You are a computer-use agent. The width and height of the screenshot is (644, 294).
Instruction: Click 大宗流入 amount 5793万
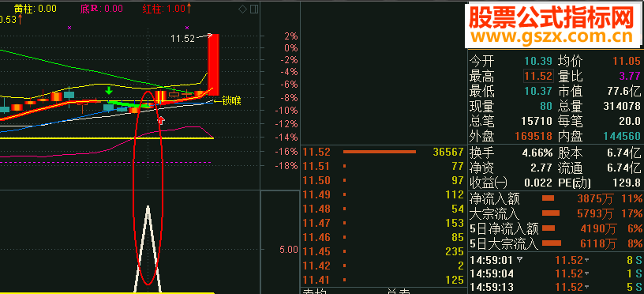point(595,213)
